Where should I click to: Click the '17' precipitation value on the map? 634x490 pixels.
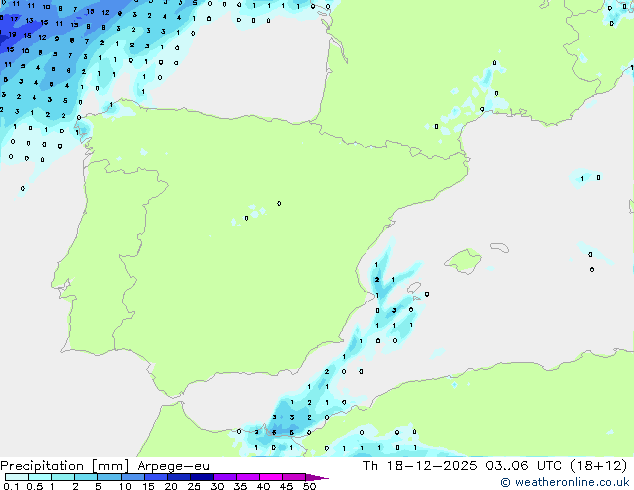coord(15,19)
